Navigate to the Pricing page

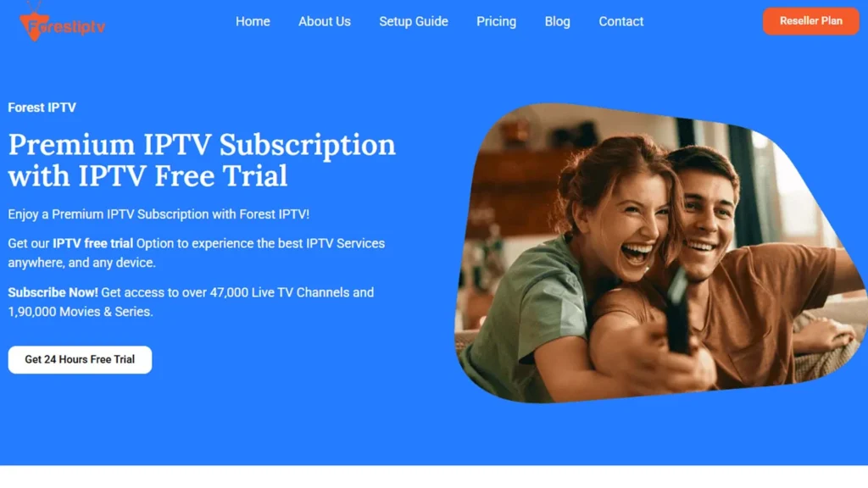[x=496, y=21]
